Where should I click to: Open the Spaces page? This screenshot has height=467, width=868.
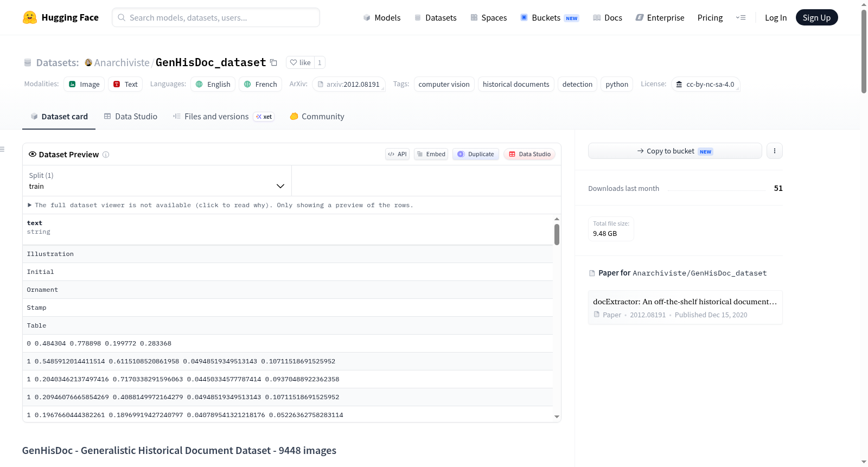pos(489,17)
